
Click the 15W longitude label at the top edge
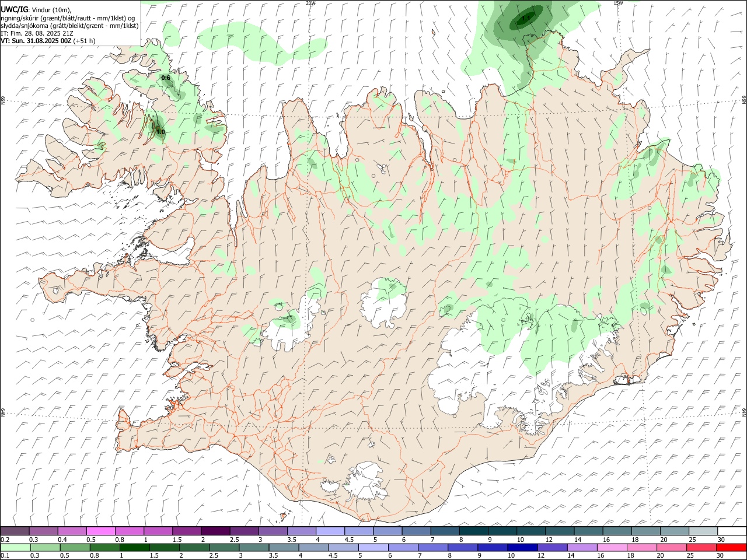tap(618, 3)
